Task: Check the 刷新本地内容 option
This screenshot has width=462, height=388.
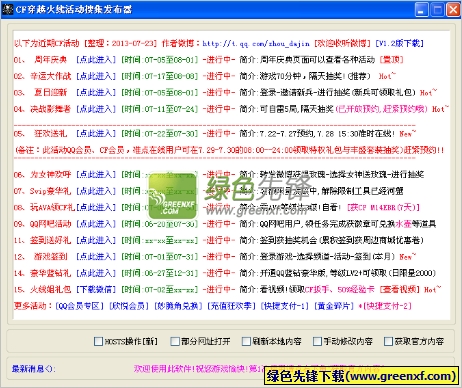Action: point(246,341)
